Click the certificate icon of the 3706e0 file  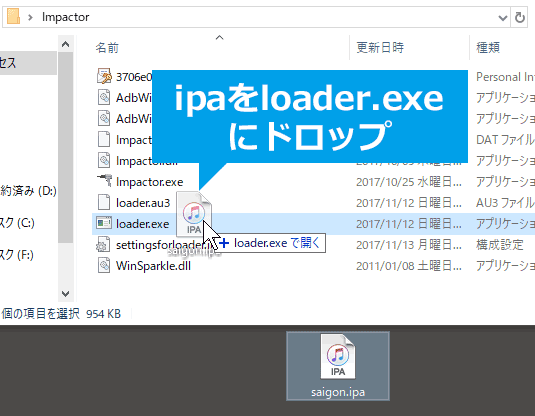(104, 76)
